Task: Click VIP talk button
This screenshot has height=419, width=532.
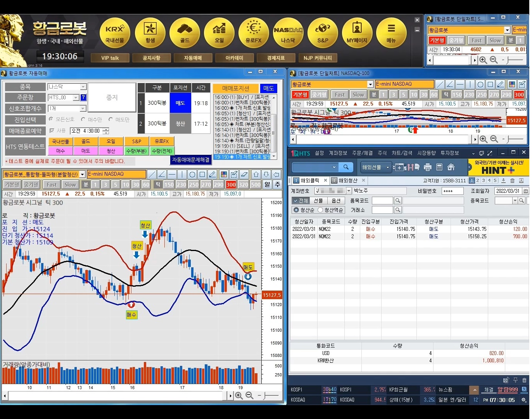Action: pos(110,58)
